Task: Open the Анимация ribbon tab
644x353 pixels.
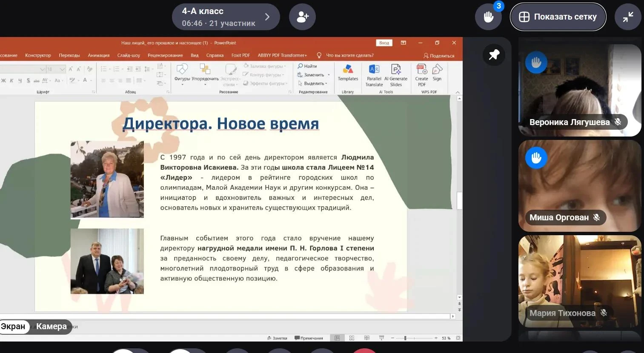Action: (x=99, y=55)
